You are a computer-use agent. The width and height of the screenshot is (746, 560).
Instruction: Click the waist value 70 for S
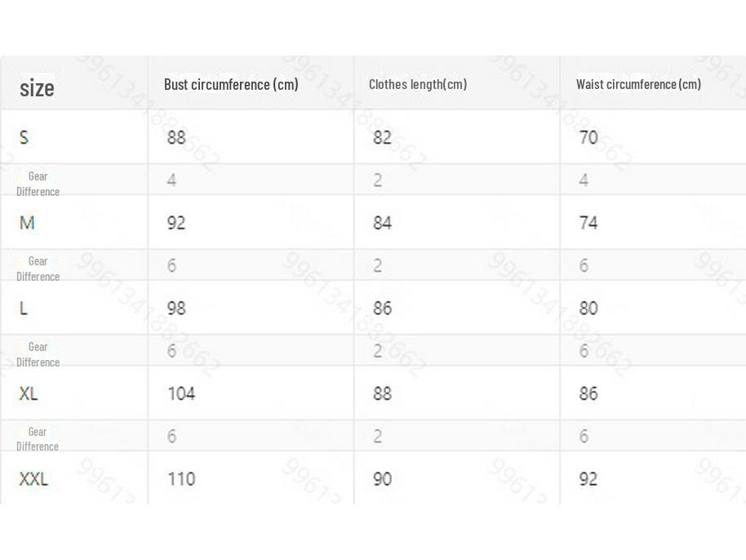[x=588, y=137]
